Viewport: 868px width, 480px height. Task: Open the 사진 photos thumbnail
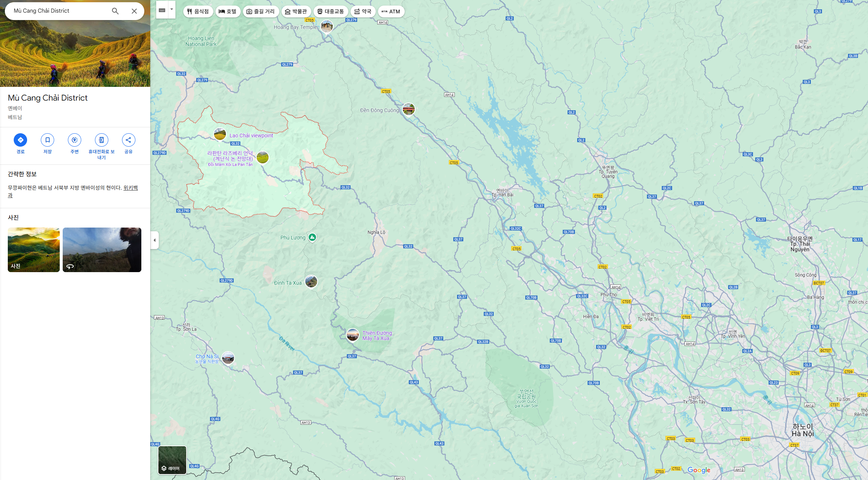point(34,250)
